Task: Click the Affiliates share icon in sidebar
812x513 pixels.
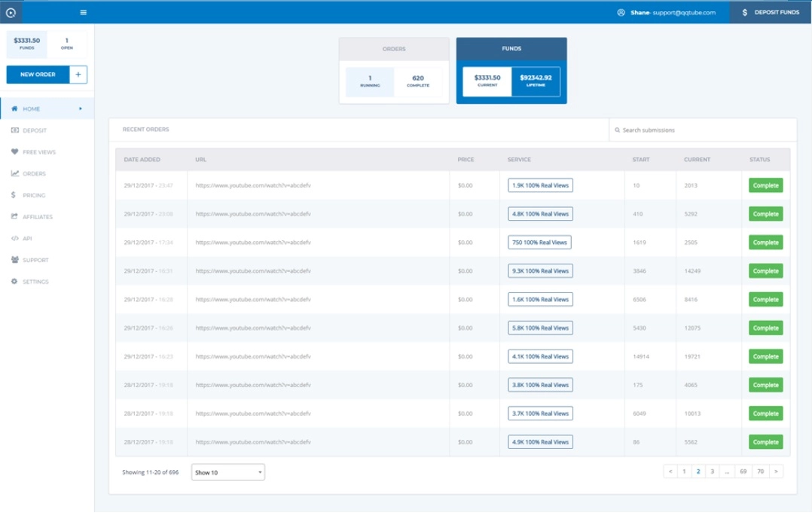Action: (x=14, y=216)
